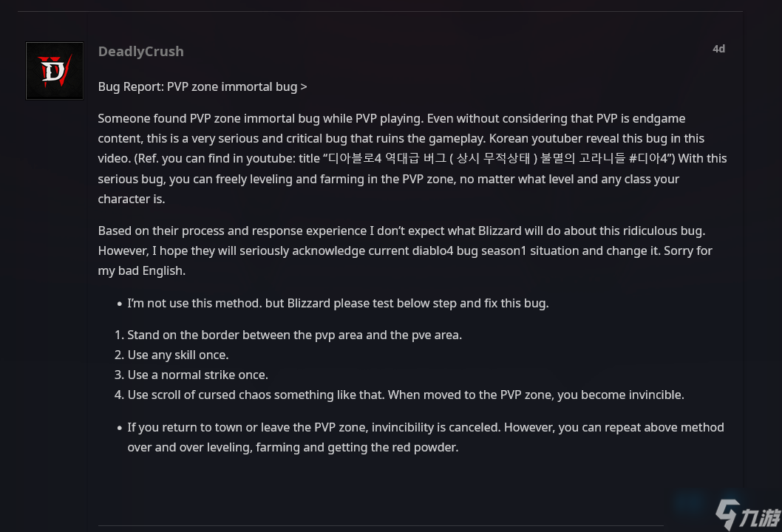Click the paragraph starting 'Someone found PVP zone'
This screenshot has width=782, height=532.
click(412, 159)
